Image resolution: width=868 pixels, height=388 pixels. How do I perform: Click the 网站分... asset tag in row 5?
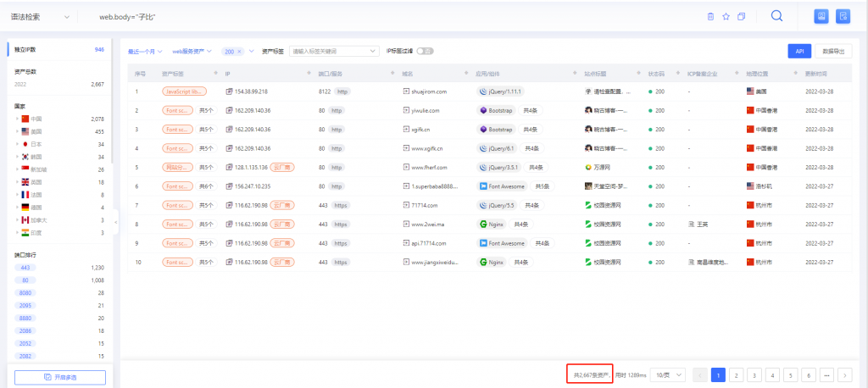[178, 167]
